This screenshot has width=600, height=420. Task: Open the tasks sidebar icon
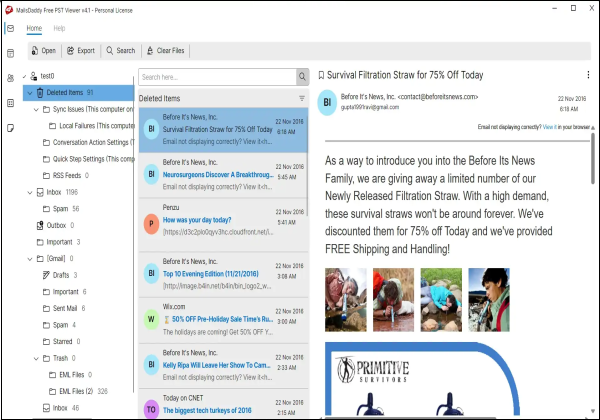[11, 103]
